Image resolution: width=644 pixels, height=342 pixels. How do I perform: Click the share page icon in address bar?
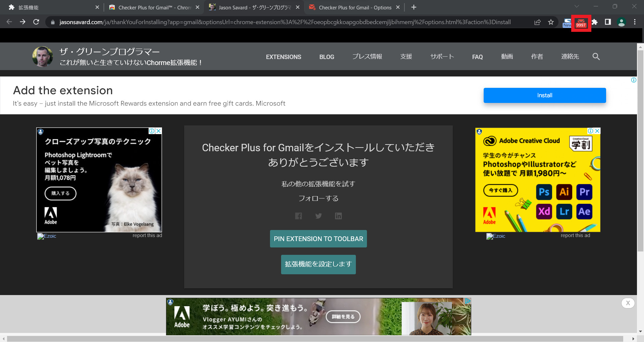pyautogui.click(x=537, y=22)
